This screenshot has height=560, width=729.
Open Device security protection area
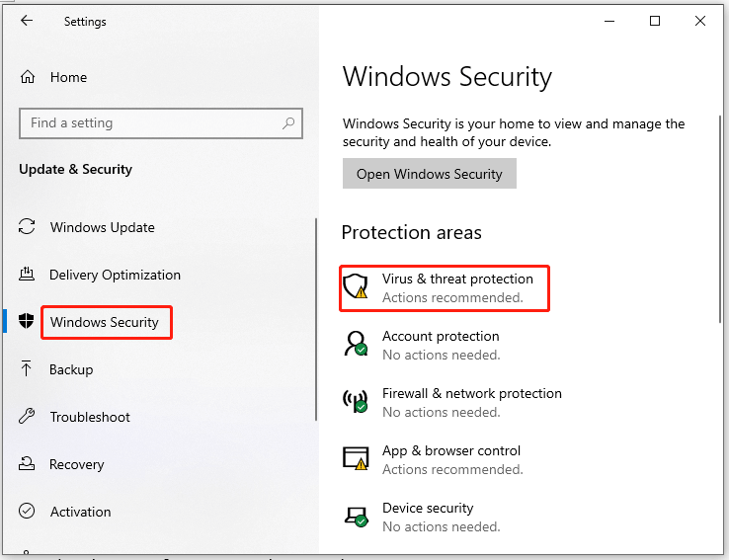pos(428,508)
